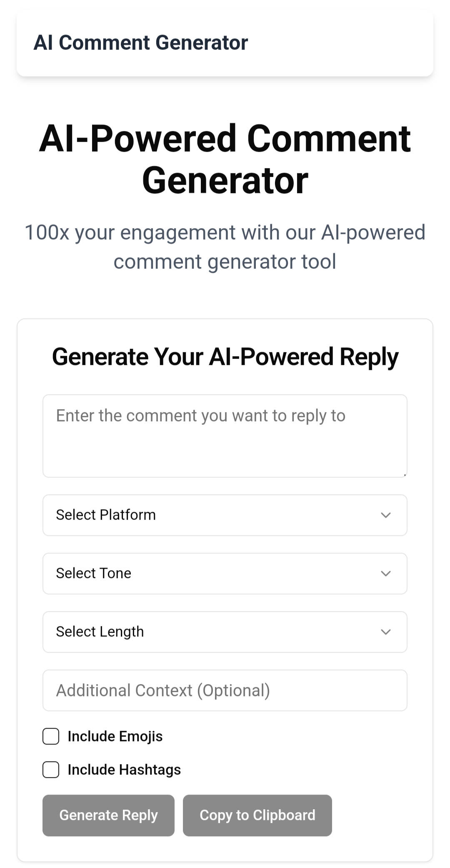Focus the comment to reply to textarea

point(225,436)
